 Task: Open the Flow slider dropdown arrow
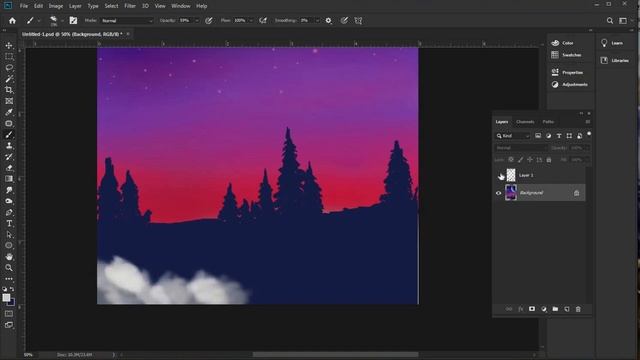(x=251, y=20)
